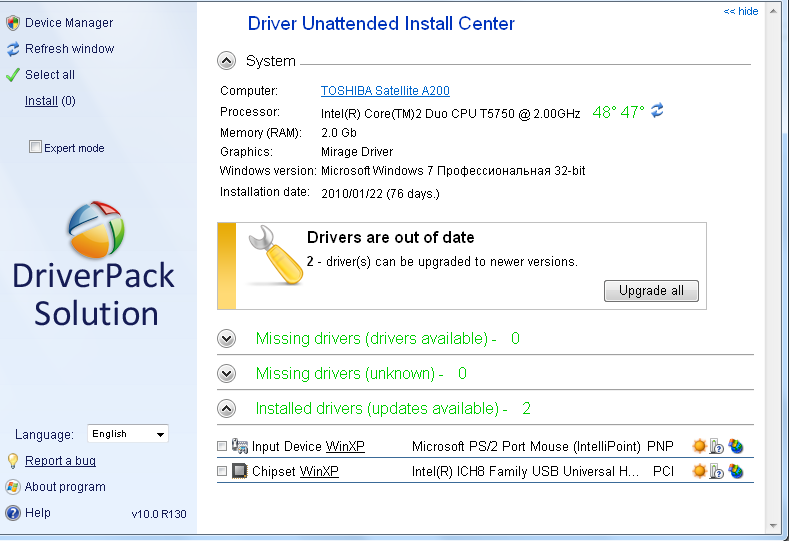Click the Chipset chip icon

pyautogui.click(x=240, y=471)
